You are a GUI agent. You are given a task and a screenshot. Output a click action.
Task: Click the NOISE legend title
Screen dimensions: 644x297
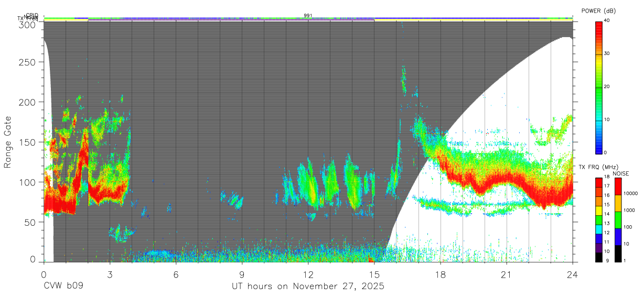(620, 173)
